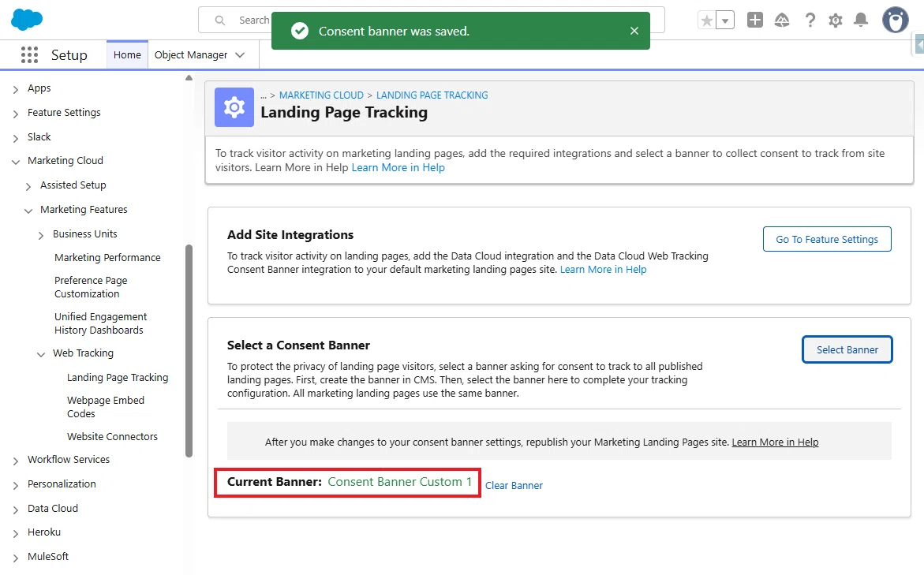Screen dimensions: 924x575
Task: Expand the Business Units node
Action: (41, 235)
